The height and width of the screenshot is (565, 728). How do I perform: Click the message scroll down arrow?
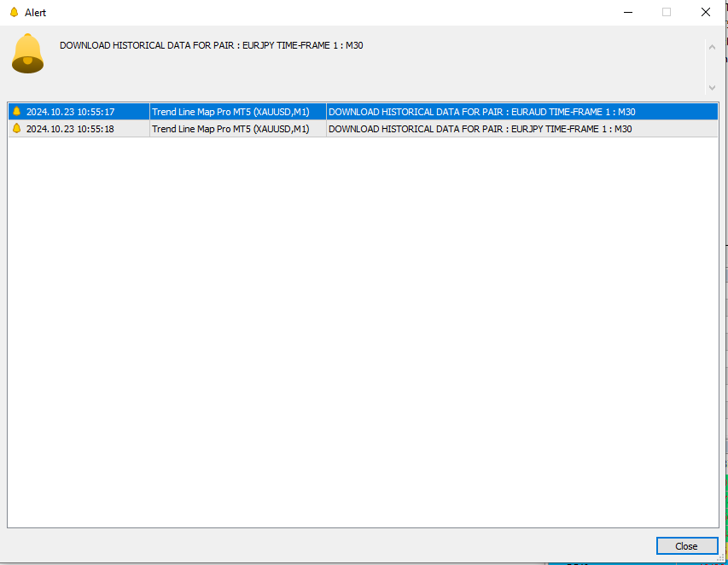pos(713,87)
